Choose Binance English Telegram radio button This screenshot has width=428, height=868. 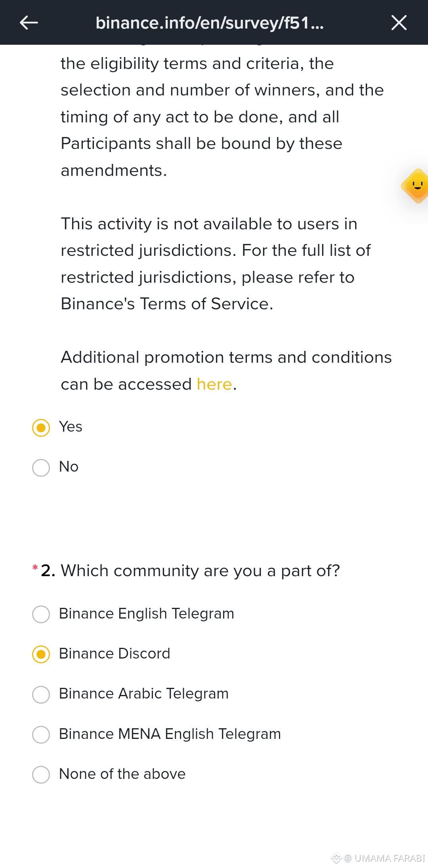pos(41,614)
